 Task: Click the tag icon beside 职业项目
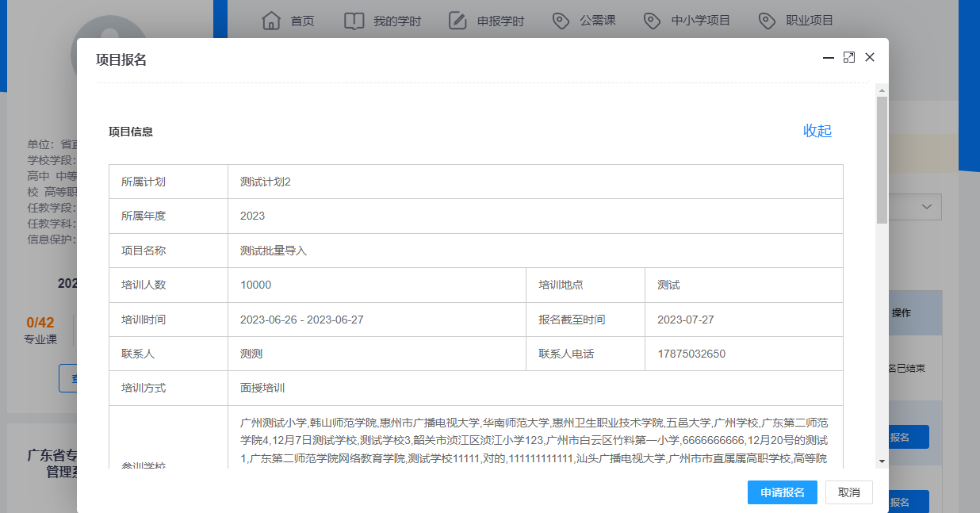click(x=766, y=21)
